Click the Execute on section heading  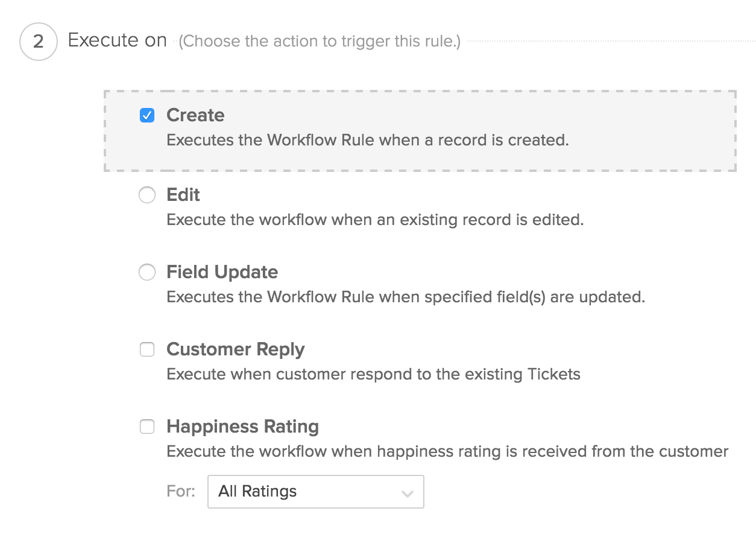(117, 40)
